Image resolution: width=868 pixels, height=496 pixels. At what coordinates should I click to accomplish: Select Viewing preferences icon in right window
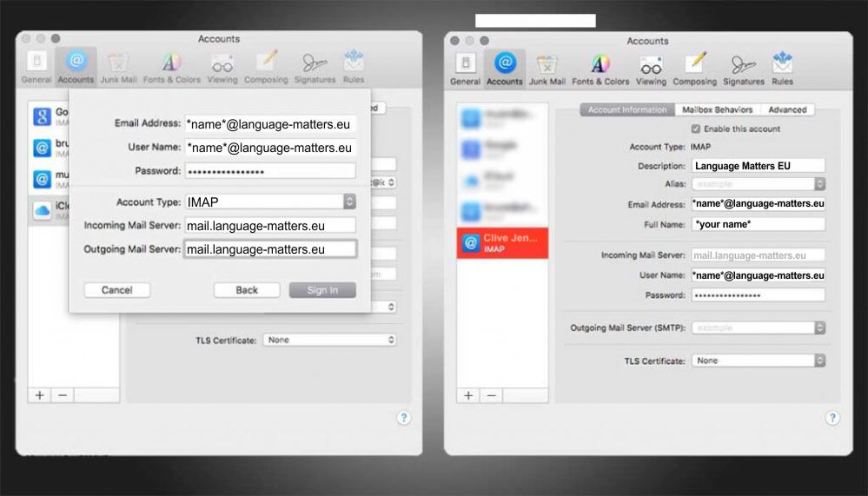(x=651, y=69)
